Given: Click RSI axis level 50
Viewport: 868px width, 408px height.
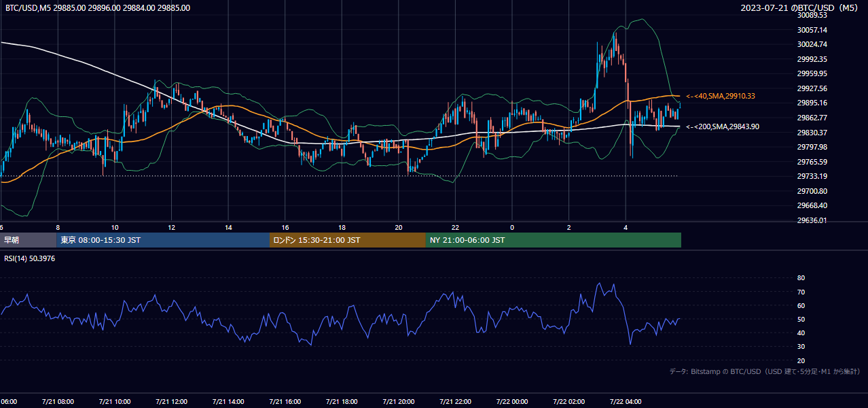Looking at the screenshot, I should point(801,319).
